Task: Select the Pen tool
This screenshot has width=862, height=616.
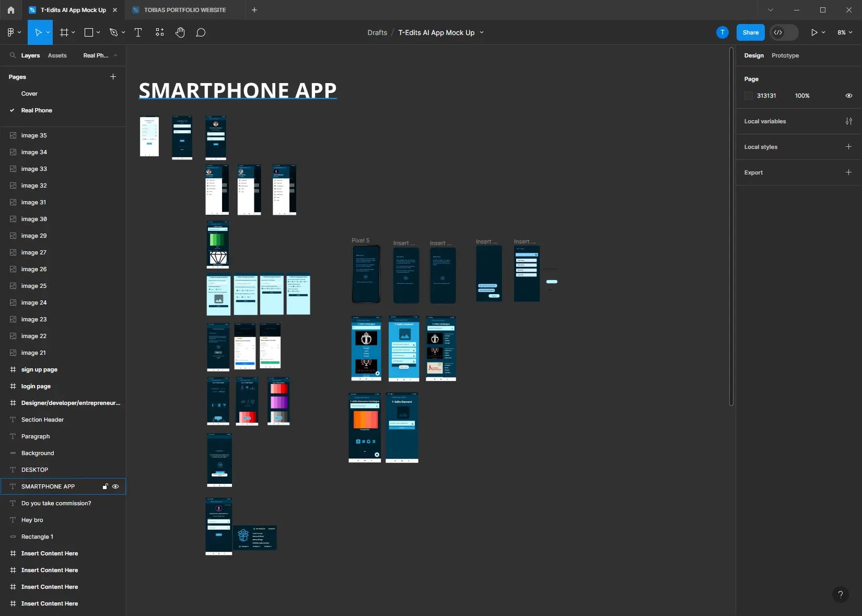Action: (x=113, y=32)
